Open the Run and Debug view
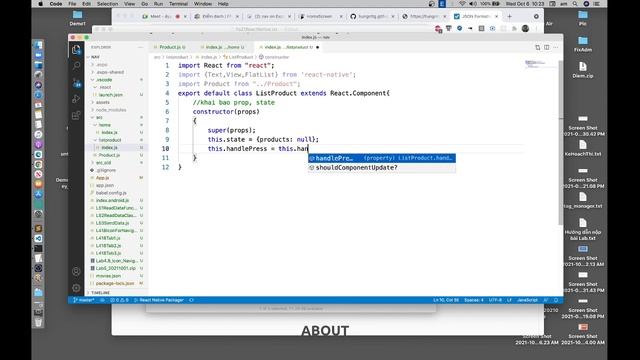Image resolution: width=640 pixels, height=360 pixels. point(76,99)
